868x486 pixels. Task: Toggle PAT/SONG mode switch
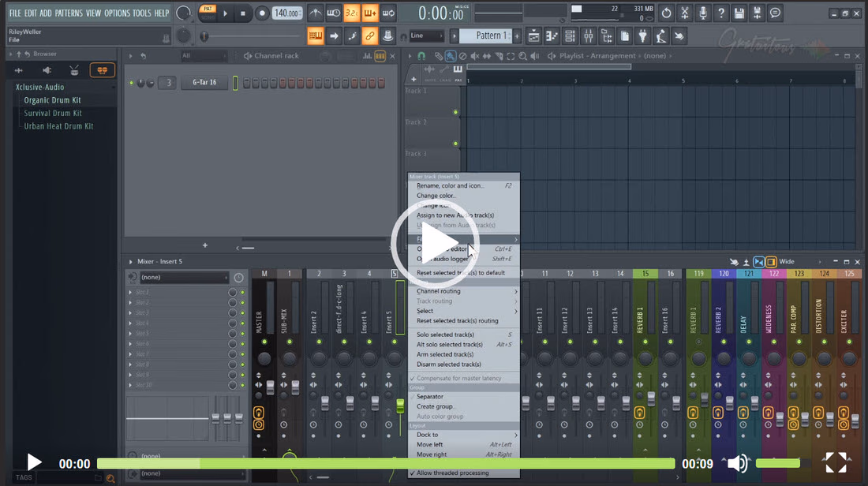pos(208,13)
